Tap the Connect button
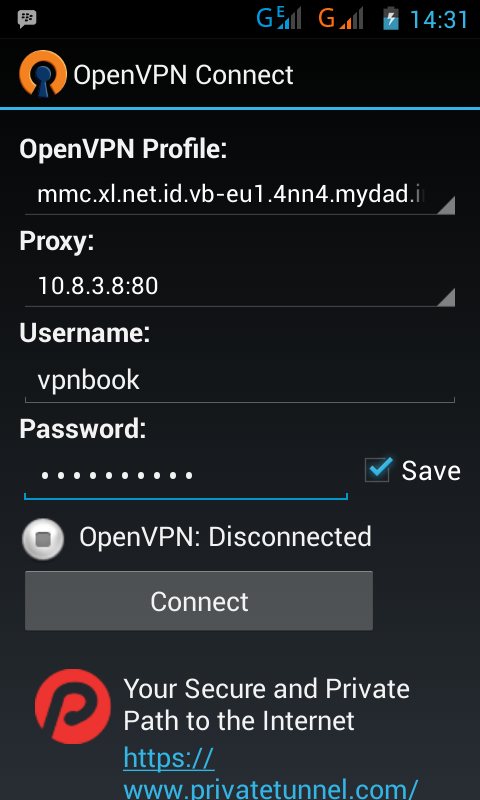 click(199, 601)
